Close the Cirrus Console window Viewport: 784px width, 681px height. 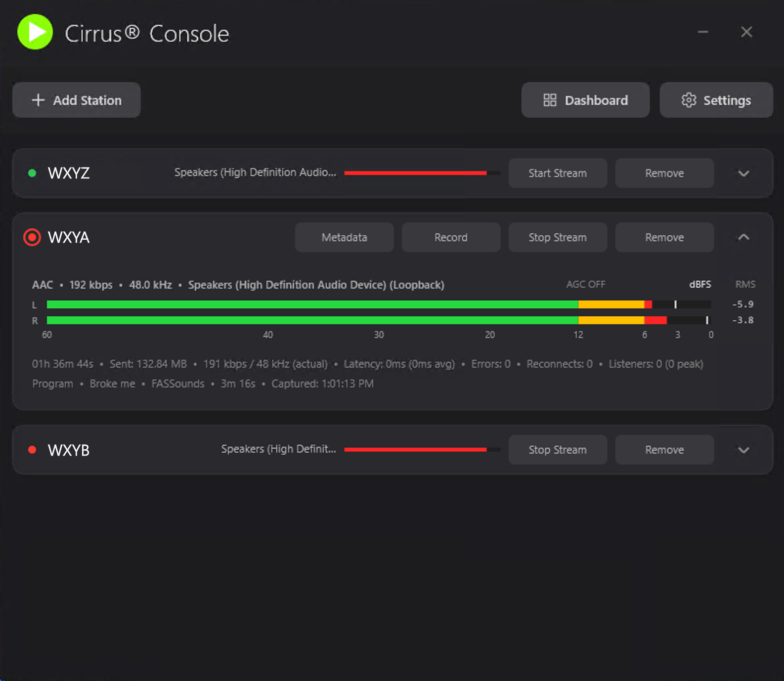pyautogui.click(x=746, y=32)
